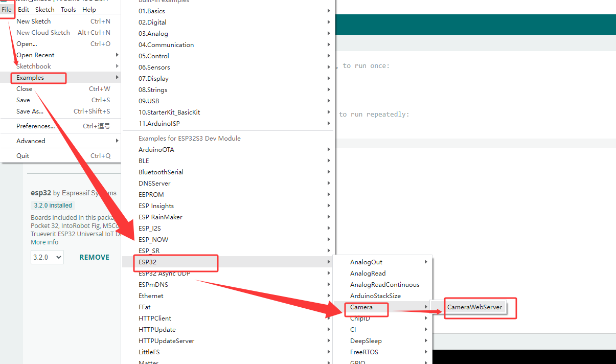Image resolution: width=616 pixels, height=364 pixels.
Task: Expand Open Recent submenu
Action: pyautogui.click(x=61, y=55)
